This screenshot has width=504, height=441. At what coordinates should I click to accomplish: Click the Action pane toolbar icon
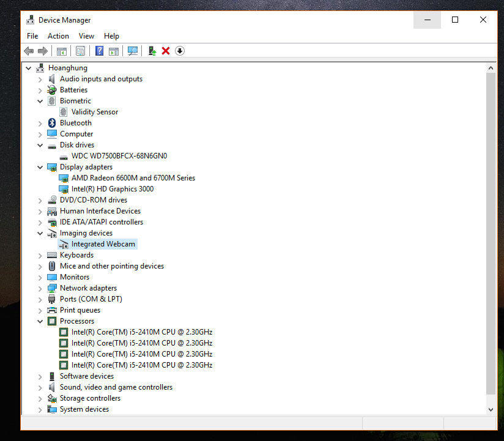[x=114, y=51]
